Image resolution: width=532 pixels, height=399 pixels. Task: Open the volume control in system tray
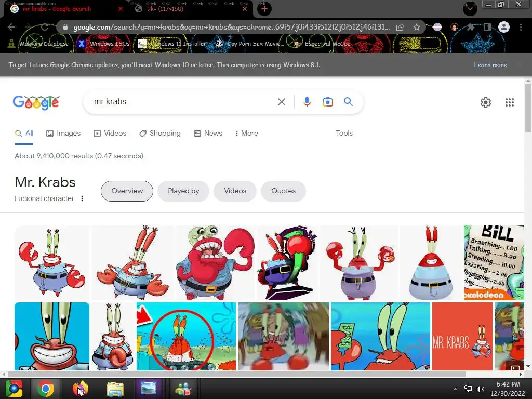(x=480, y=389)
